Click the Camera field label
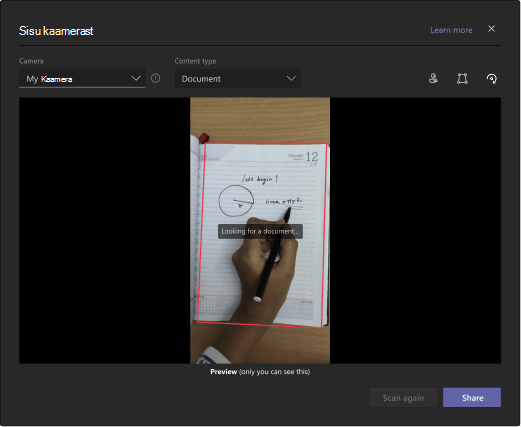 tap(31, 61)
